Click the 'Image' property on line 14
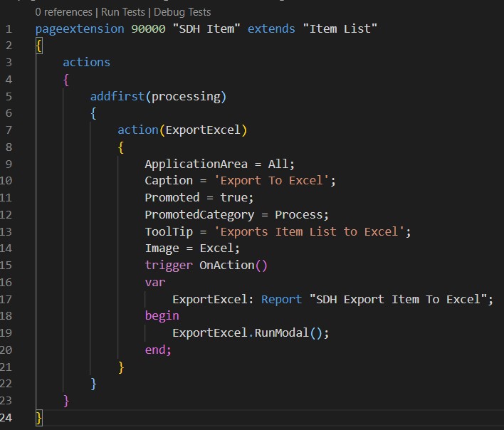 tap(162, 248)
